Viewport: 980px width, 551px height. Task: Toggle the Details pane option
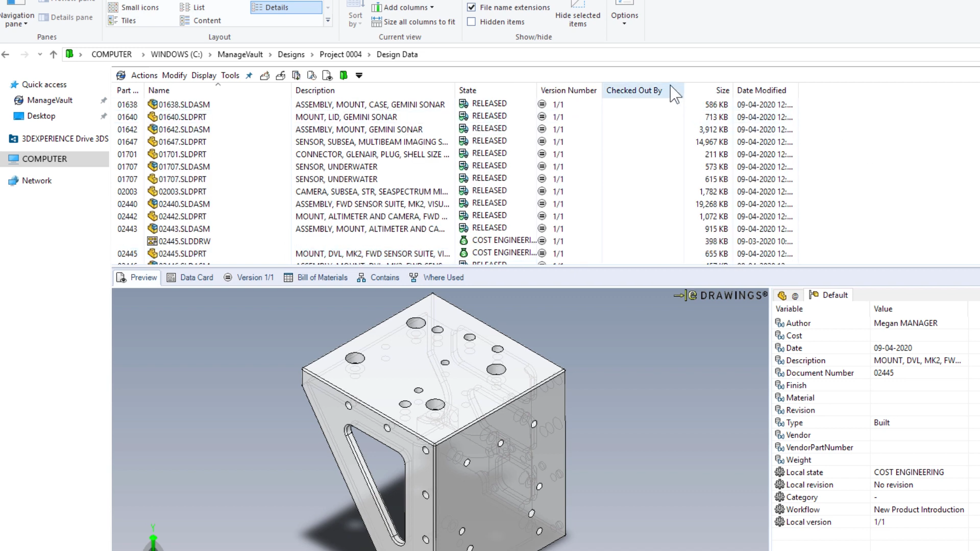(x=66, y=17)
